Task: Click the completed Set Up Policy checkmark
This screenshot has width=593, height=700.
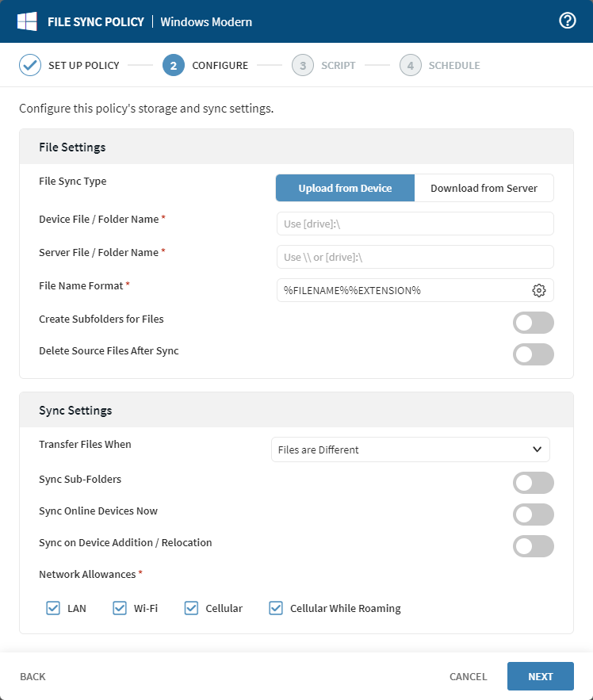Action: coord(30,65)
